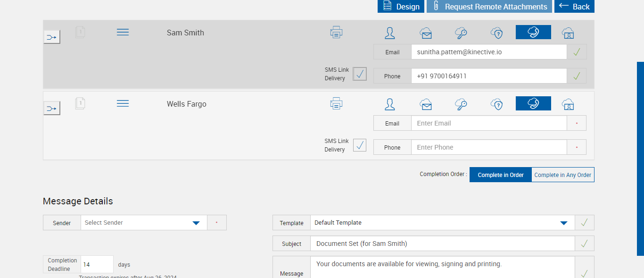The width and height of the screenshot is (644, 278).
Task: Choose cloud email authentication for Sam Smith
Action: (x=426, y=33)
